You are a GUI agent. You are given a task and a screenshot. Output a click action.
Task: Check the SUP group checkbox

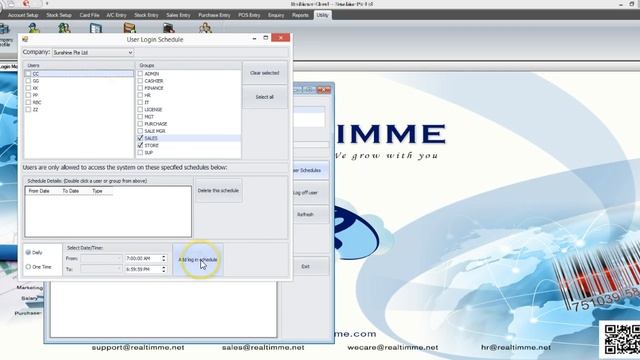pos(140,152)
